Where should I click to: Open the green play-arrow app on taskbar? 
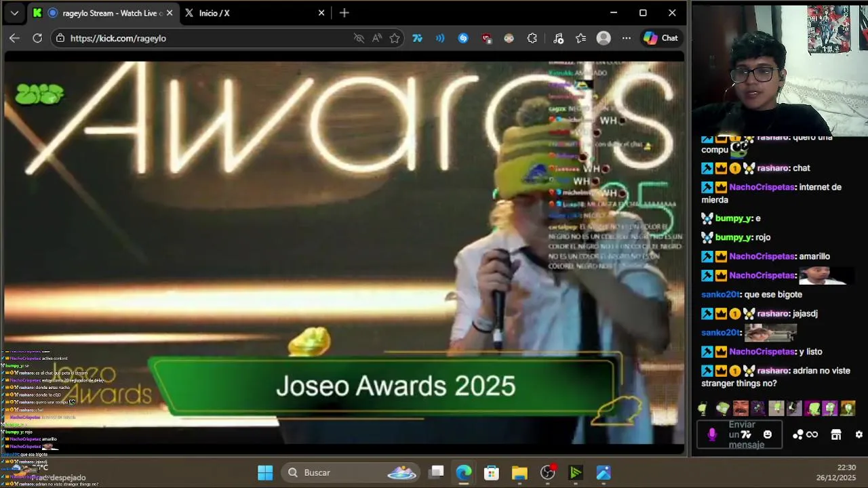576,472
